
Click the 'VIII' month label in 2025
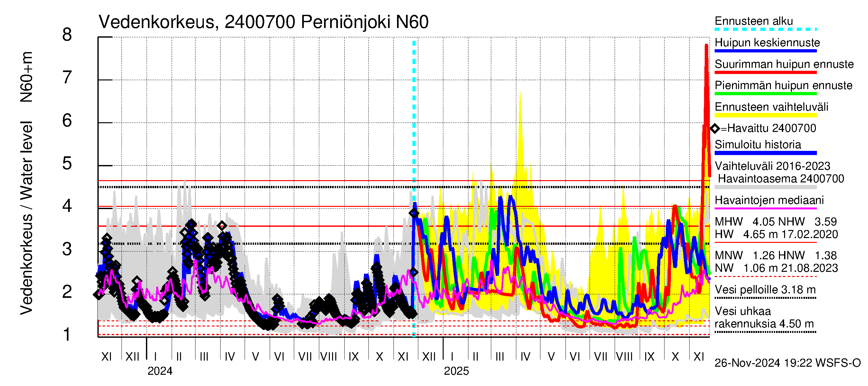pos(624,357)
